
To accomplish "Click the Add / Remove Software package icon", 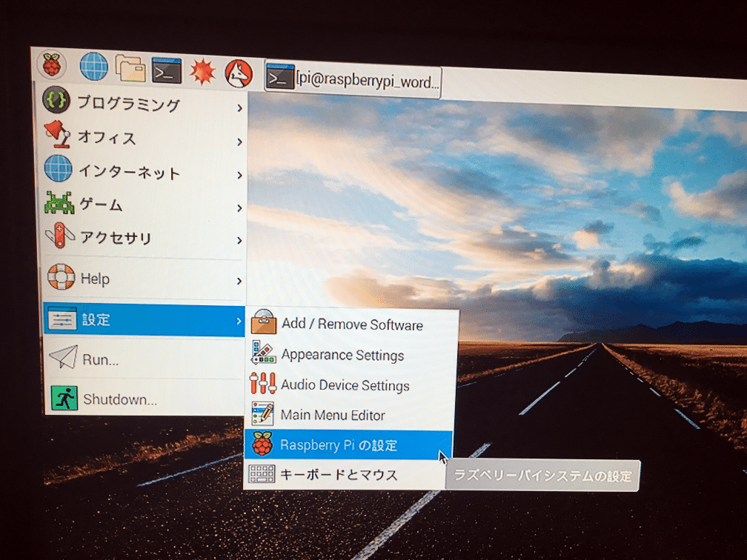I will pyautogui.click(x=264, y=322).
